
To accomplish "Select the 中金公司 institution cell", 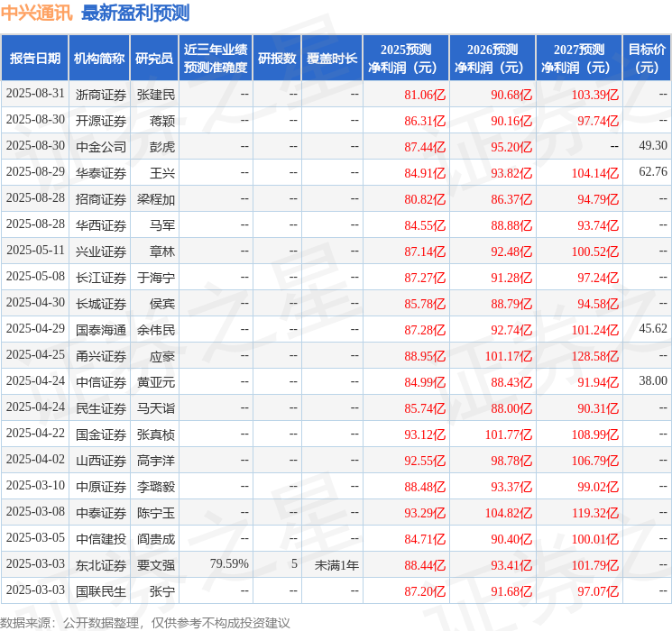I will click(x=101, y=147).
